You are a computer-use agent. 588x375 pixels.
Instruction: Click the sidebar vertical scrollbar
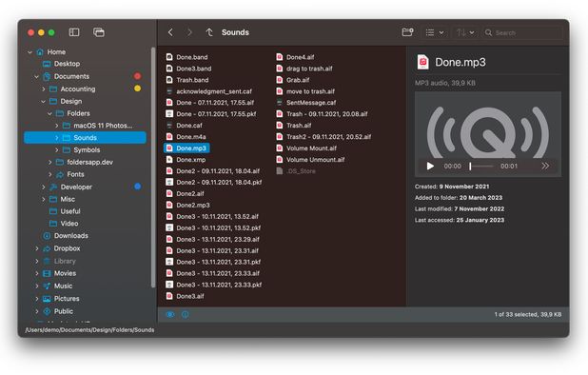click(x=153, y=168)
